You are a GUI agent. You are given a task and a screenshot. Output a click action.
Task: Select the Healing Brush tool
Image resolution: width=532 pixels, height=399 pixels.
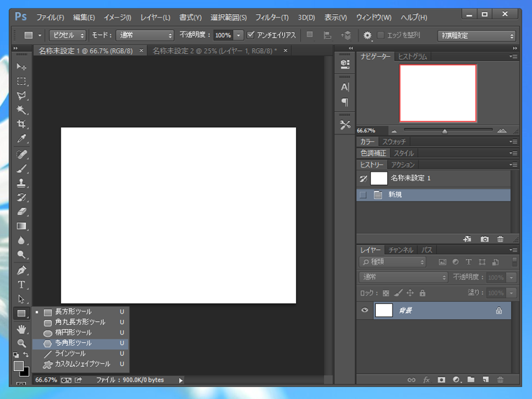pos(22,155)
